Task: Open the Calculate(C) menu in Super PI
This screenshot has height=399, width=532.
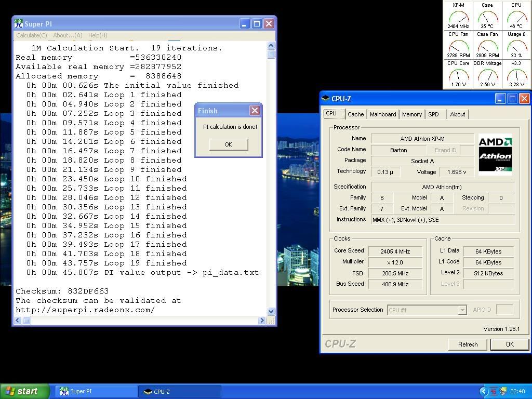Action: [32, 35]
